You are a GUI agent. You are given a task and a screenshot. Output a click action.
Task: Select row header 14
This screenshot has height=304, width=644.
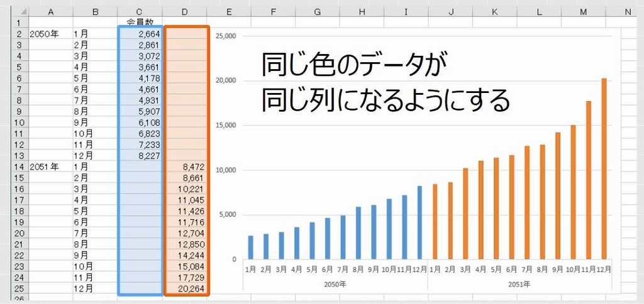click(19, 166)
